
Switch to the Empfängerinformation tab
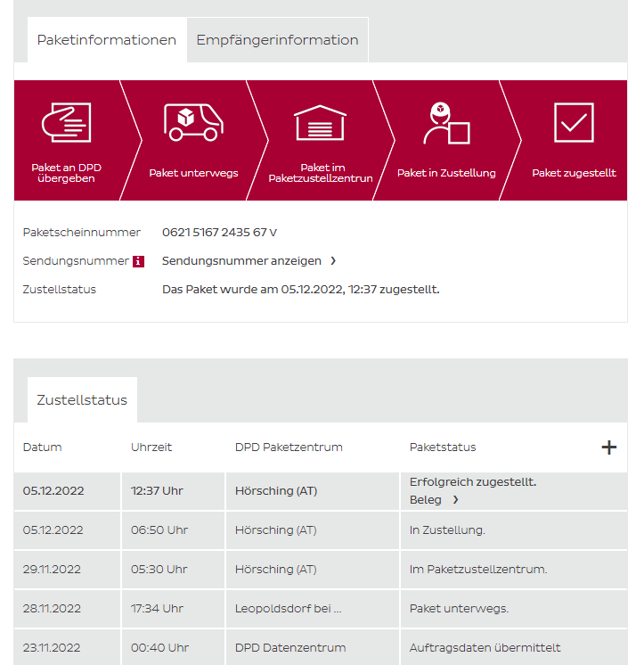pos(277,40)
